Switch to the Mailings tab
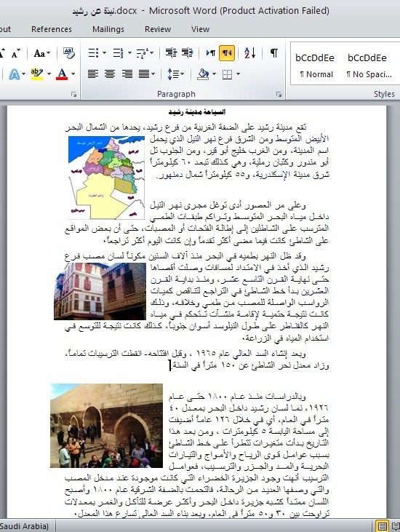 coord(108,29)
